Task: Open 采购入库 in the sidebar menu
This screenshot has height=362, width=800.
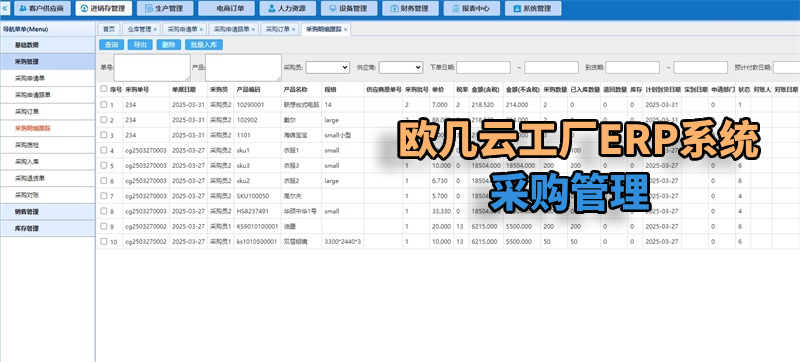Action: 47,162
